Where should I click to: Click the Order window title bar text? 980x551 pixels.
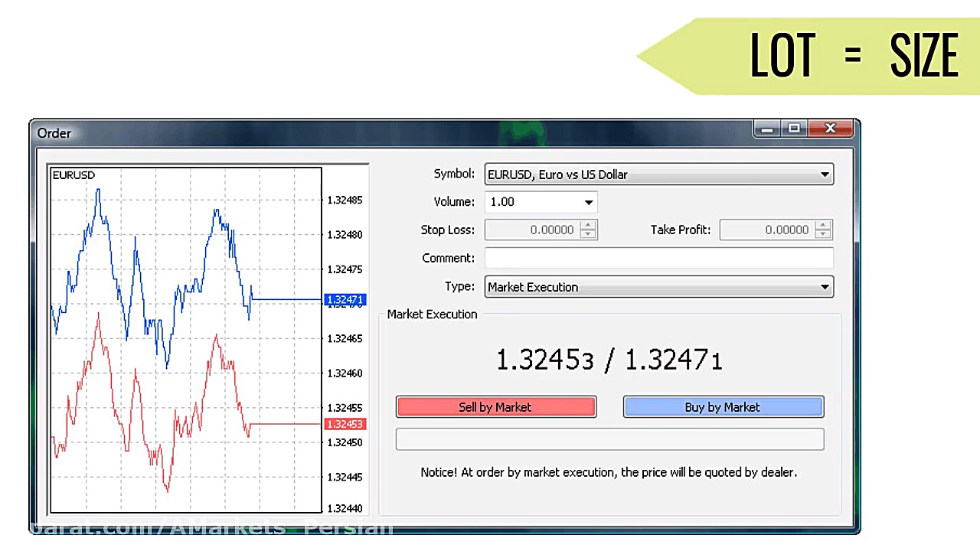[x=54, y=133]
